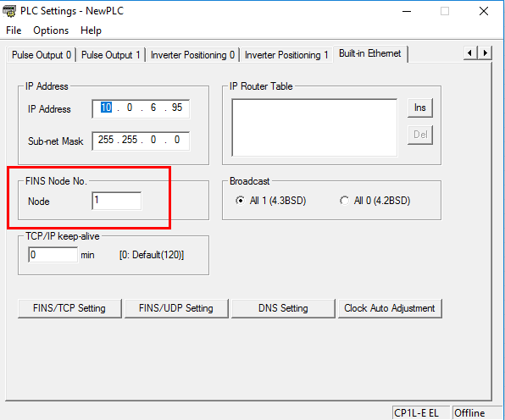Click the PLC Settings app icon in title bar

click(x=9, y=11)
